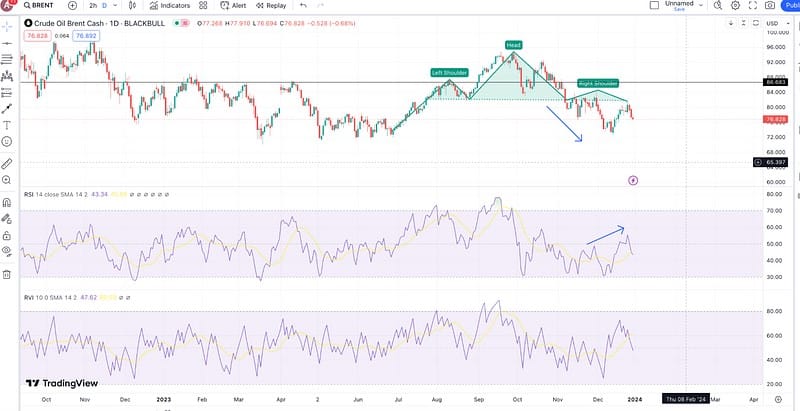Screen dimensions: 800x411
Task: Select the ruler measure tool
Action: click(7, 162)
